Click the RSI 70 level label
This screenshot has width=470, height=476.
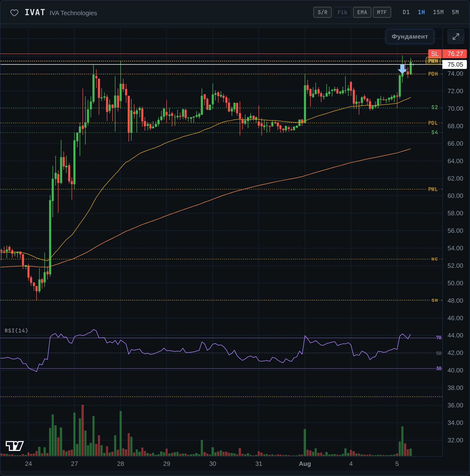(439, 338)
